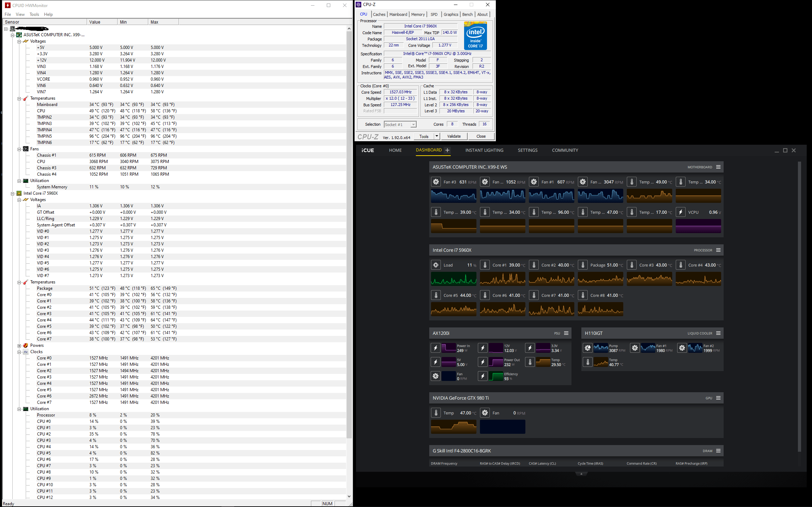The width and height of the screenshot is (812, 507).
Task: Open the Tools menu in HWMonitor
Action: tap(35, 14)
